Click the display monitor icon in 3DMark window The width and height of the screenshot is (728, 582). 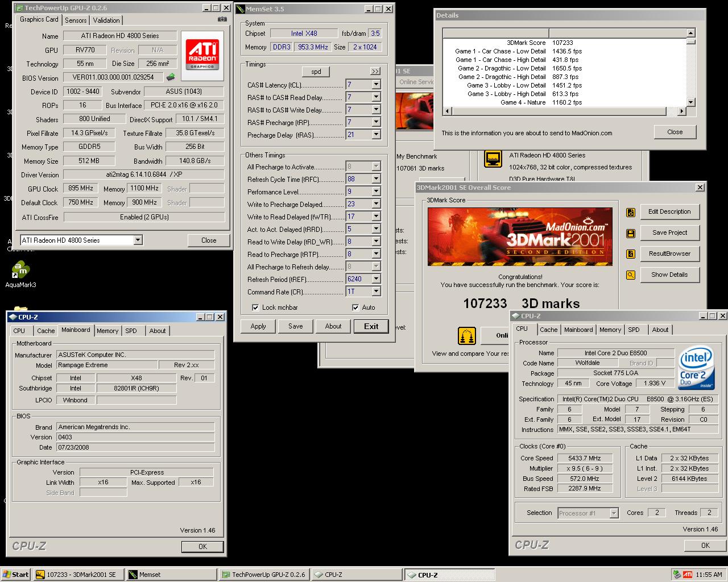point(493,159)
